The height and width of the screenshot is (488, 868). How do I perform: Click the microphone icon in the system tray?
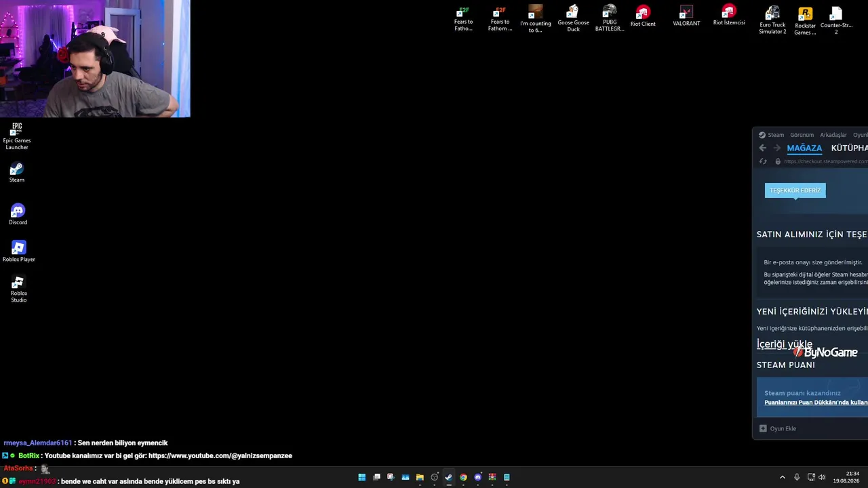click(x=797, y=477)
